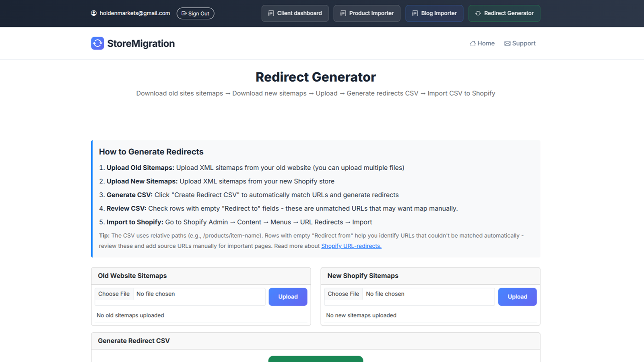Select the Redirect Generator arrows icon
The image size is (644, 362).
coord(478,13)
